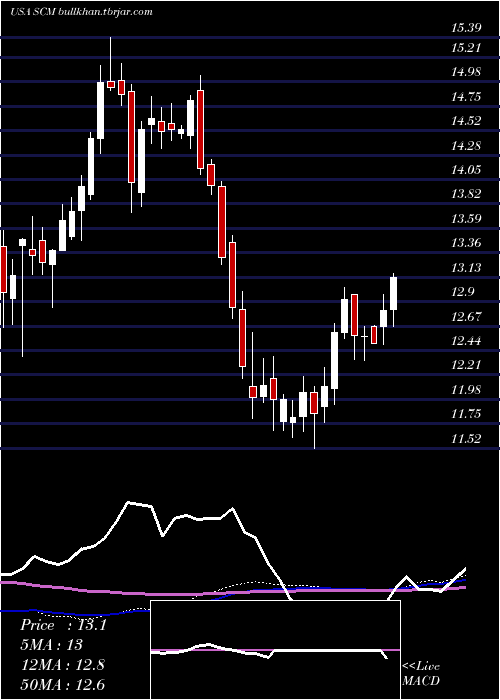Select the 13.13 price axis label
Viewport: 500px width, 700px height.
pyautogui.click(x=466, y=267)
